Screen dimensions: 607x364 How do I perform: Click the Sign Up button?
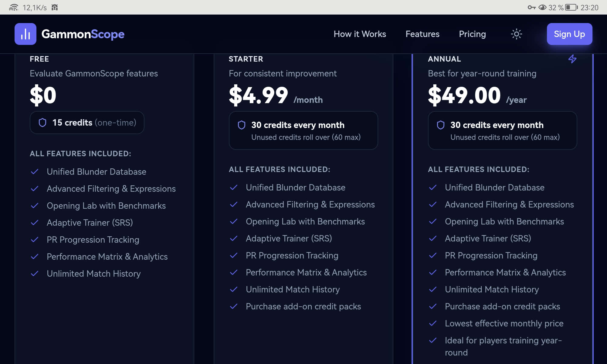(x=569, y=34)
